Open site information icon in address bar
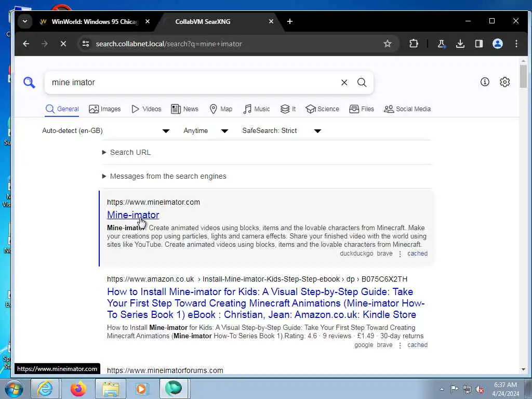The width and height of the screenshot is (532, 399). pos(86,44)
